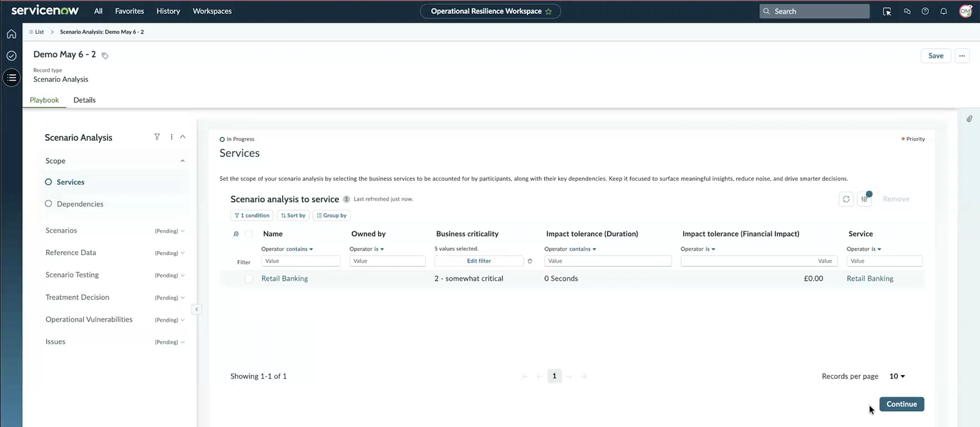The image size is (980, 427).
Task: Expand the Issues section
Action: coord(183,342)
